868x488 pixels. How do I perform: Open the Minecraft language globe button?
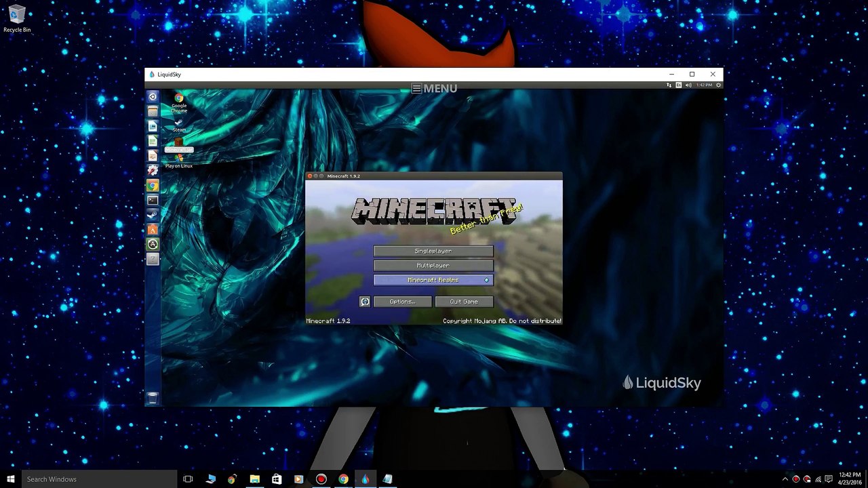[x=365, y=302]
